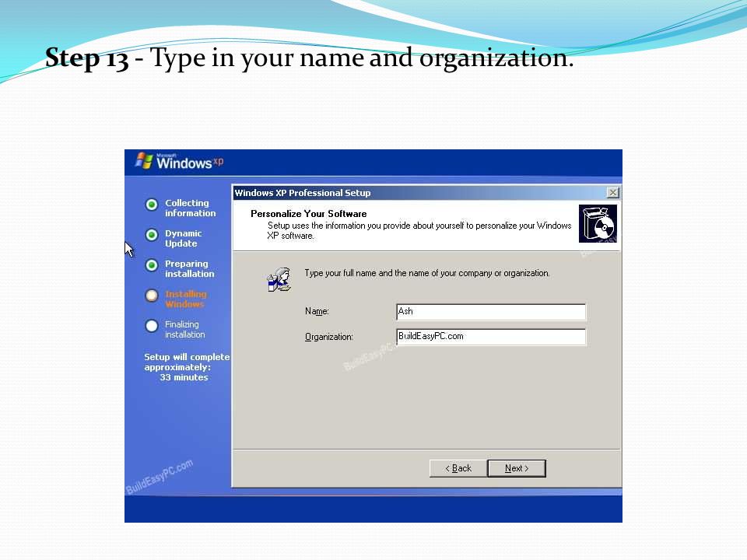Click the Next button

click(517, 468)
